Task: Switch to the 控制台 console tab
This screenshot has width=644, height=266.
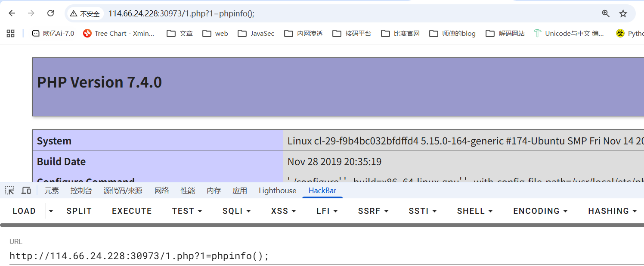Action: [81, 191]
